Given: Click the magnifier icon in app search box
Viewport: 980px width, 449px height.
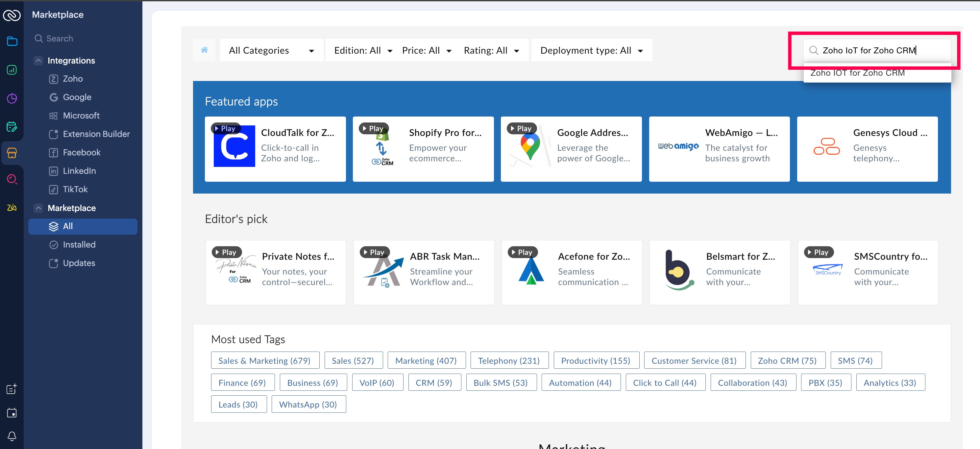Looking at the screenshot, I should [813, 50].
